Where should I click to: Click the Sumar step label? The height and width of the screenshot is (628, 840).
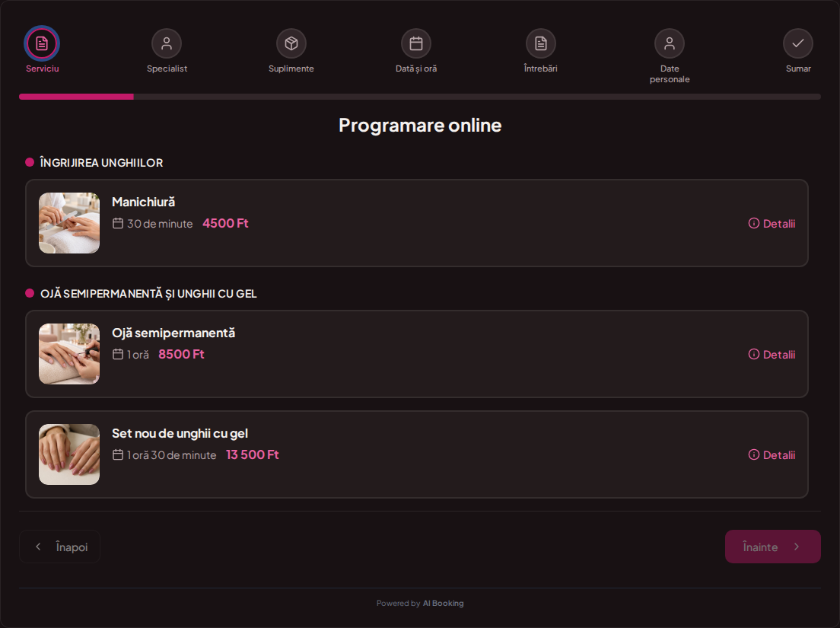point(798,69)
